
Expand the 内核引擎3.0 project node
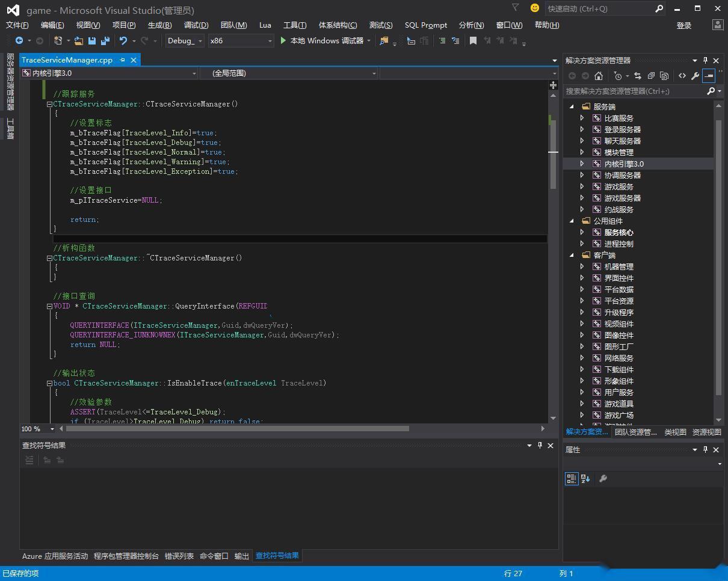point(582,164)
